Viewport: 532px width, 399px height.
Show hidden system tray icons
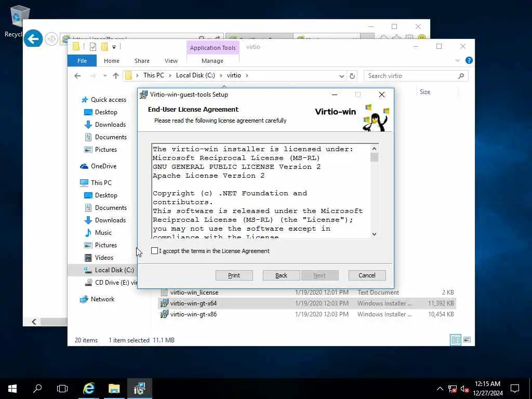440,389
